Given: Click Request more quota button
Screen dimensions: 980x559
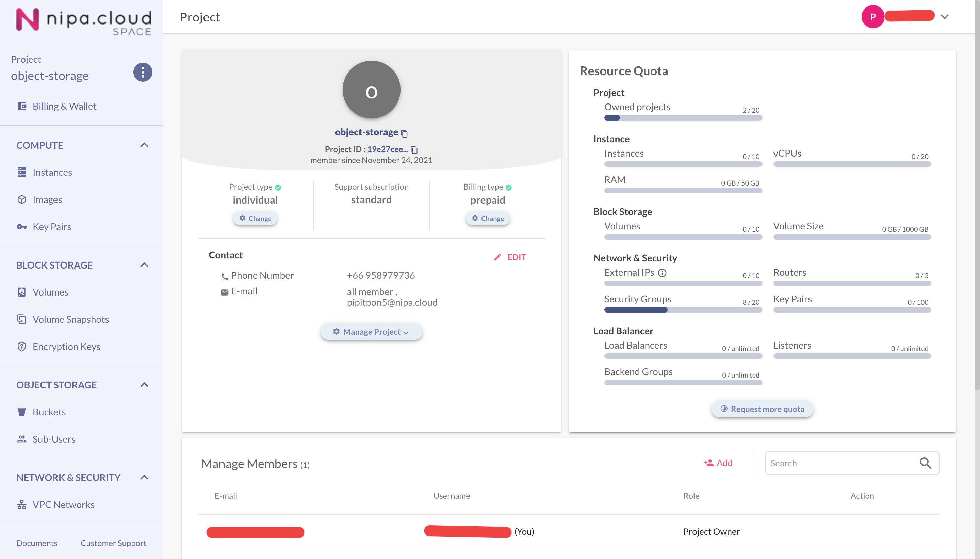Looking at the screenshot, I should click(762, 409).
